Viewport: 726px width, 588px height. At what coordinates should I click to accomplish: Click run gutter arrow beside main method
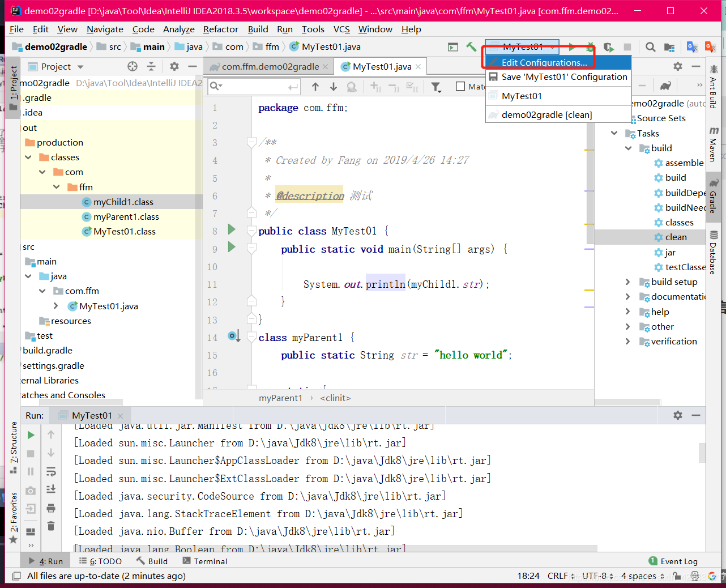[232, 247]
